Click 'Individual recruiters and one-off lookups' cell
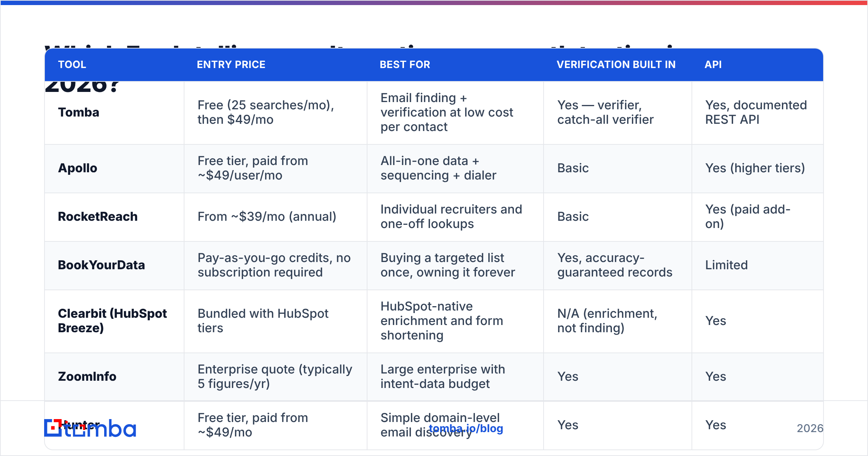The width and height of the screenshot is (868, 456). (455, 217)
